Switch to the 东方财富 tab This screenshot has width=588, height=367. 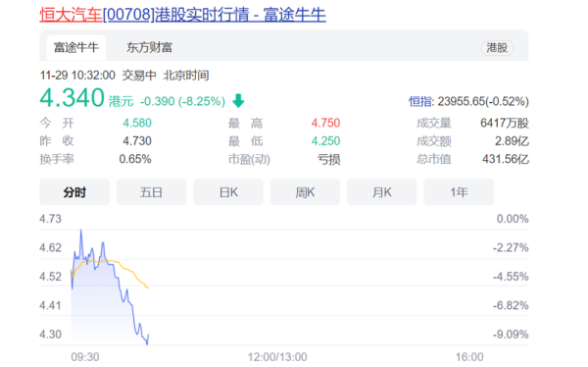click(x=149, y=48)
